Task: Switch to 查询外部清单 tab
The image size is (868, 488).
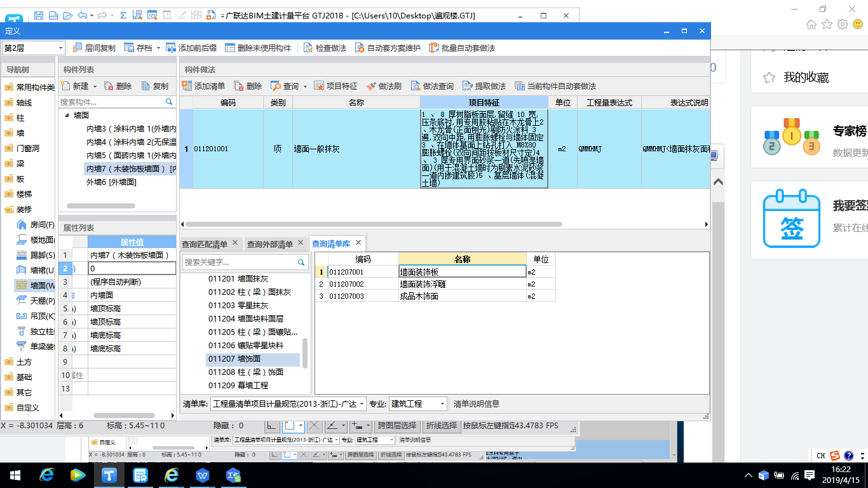Action: click(x=270, y=244)
